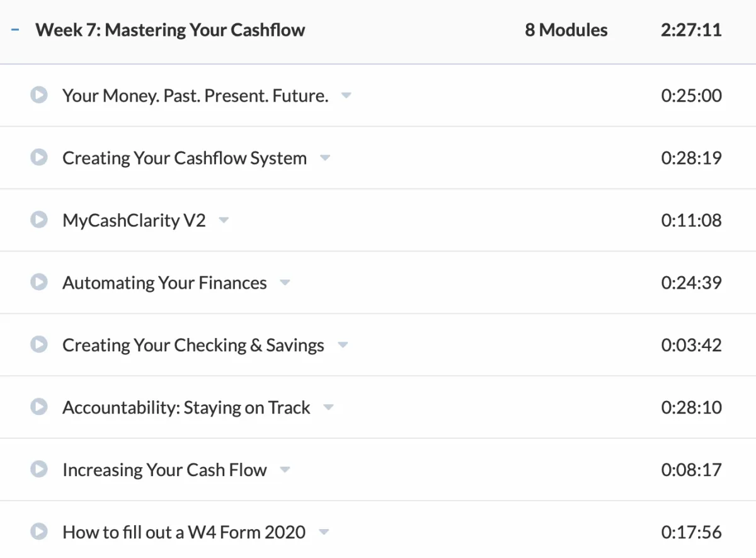The width and height of the screenshot is (756, 558).
Task: Collapse the Week 7 section with minus icon
Action: 15,30
